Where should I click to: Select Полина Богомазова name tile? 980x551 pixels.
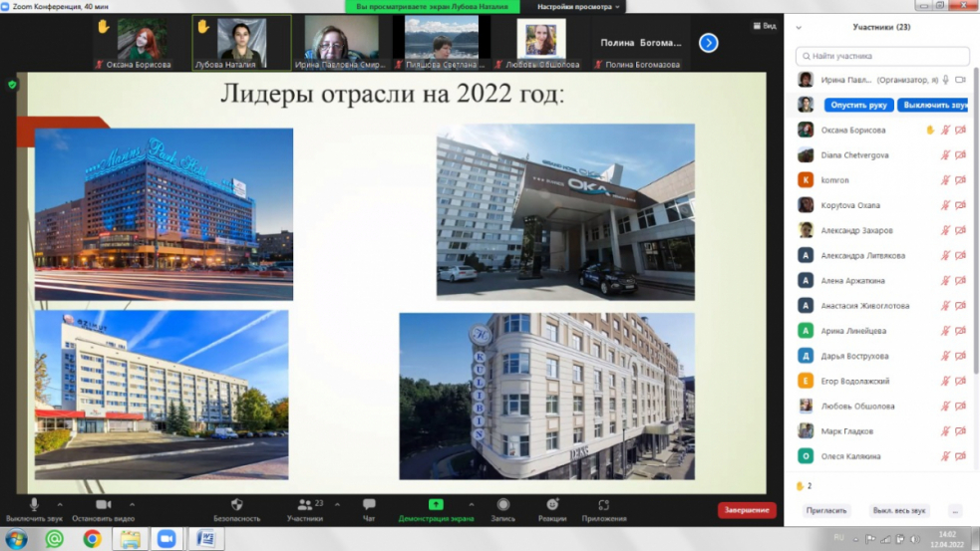[641, 43]
